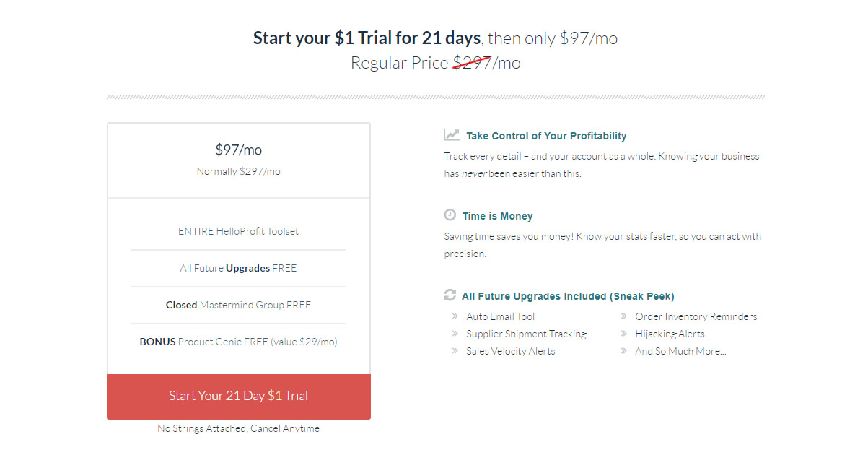Image resolution: width=868 pixels, height=463 pixels.
Task: Click All Future Upgrades Included heading
Action: [x=568, y=296]
